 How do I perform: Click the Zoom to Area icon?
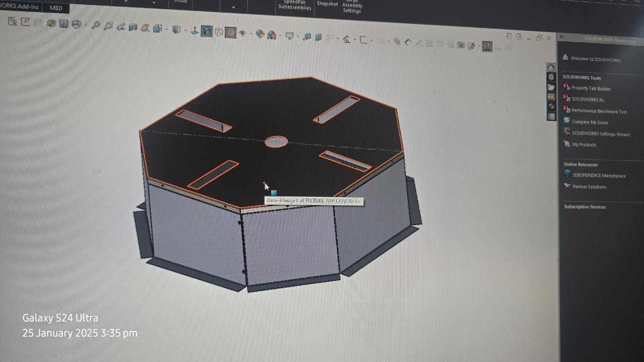[x=108, y=26]
